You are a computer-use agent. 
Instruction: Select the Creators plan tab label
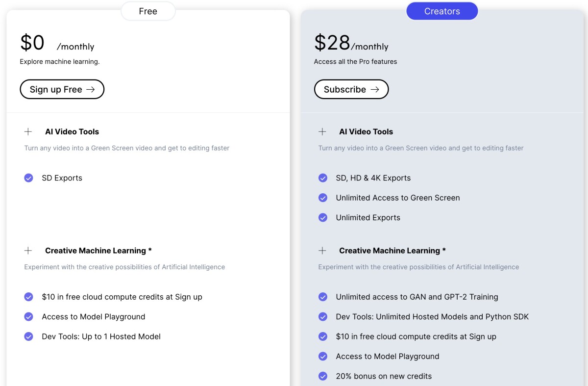[442, 11]
